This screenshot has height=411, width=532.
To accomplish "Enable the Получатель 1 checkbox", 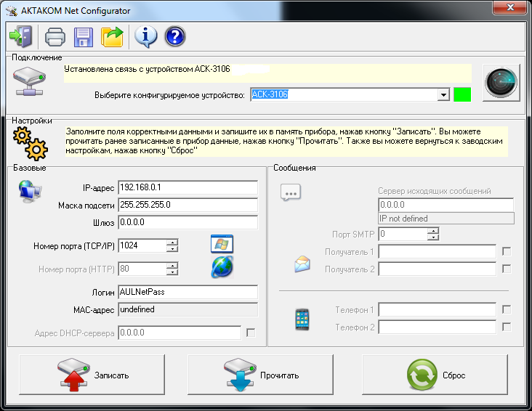I will [x=507, y=251].
